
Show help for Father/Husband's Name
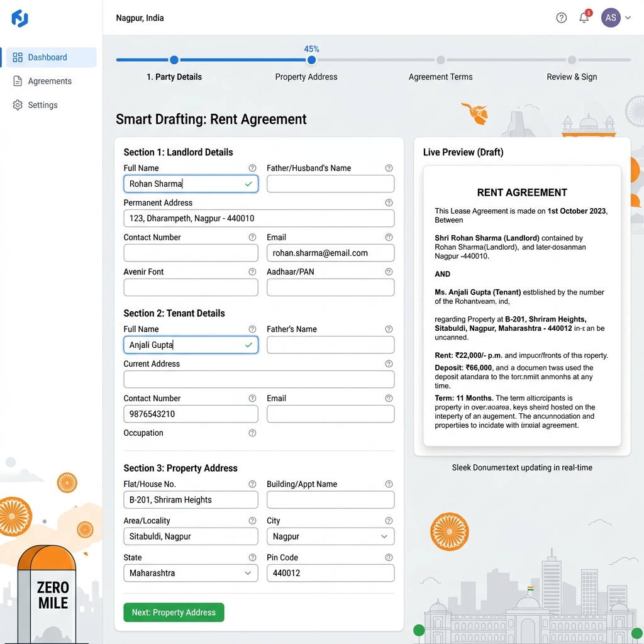tap(389, 168)
